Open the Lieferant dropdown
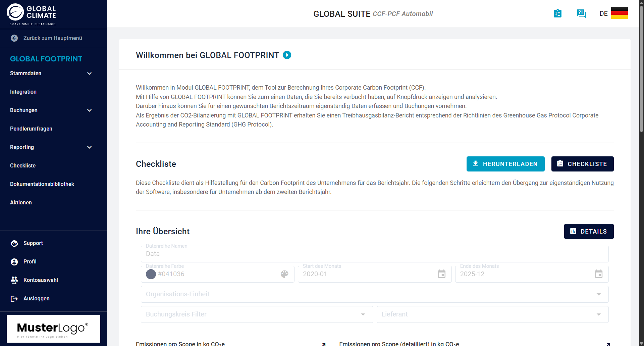 (x=493, y=314)
